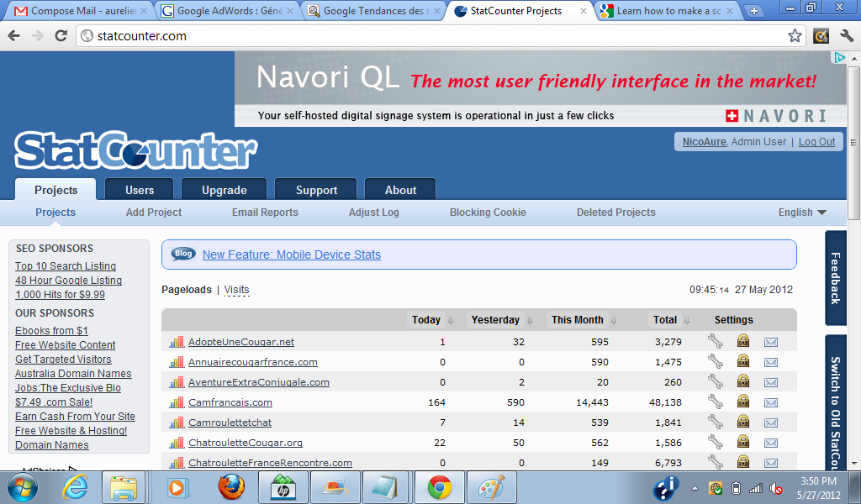Open stats chart icon for AdopteUneCougar.net
This screenshot has width=861, height=504.
point(177,342)
